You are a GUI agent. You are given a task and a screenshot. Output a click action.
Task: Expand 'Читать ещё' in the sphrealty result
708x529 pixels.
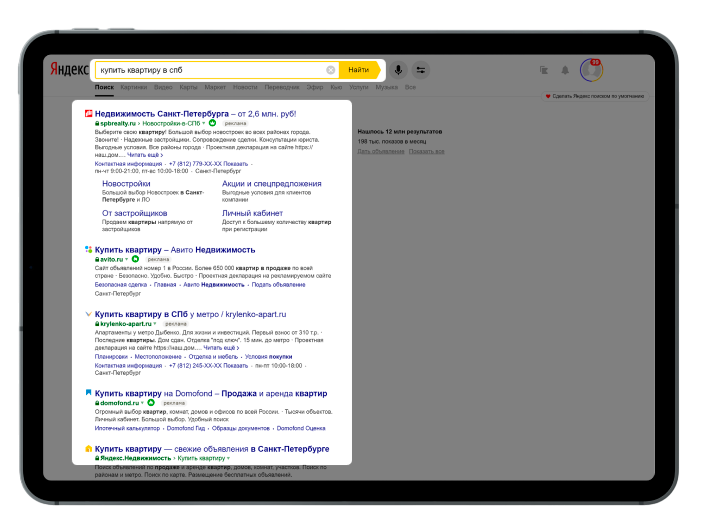(x=145, y=155)
